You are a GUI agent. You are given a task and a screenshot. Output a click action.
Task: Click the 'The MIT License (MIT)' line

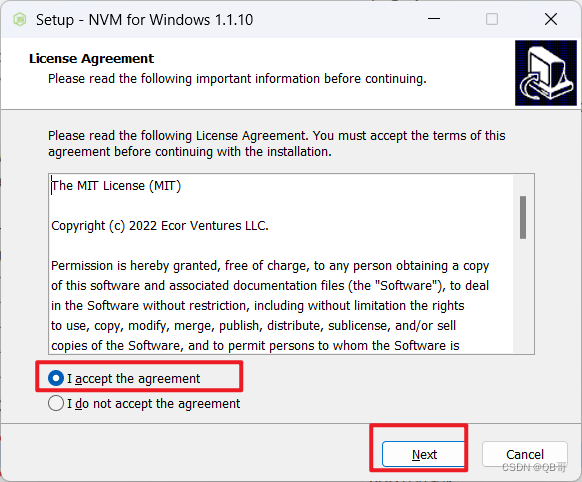(116, 186)
